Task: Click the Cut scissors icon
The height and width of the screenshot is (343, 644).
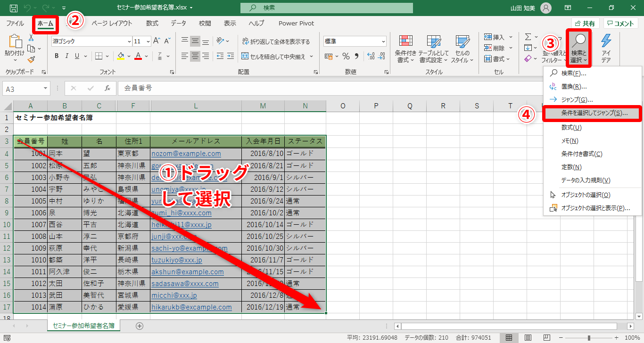Action: pyautogui.click(x=31, y=38)
